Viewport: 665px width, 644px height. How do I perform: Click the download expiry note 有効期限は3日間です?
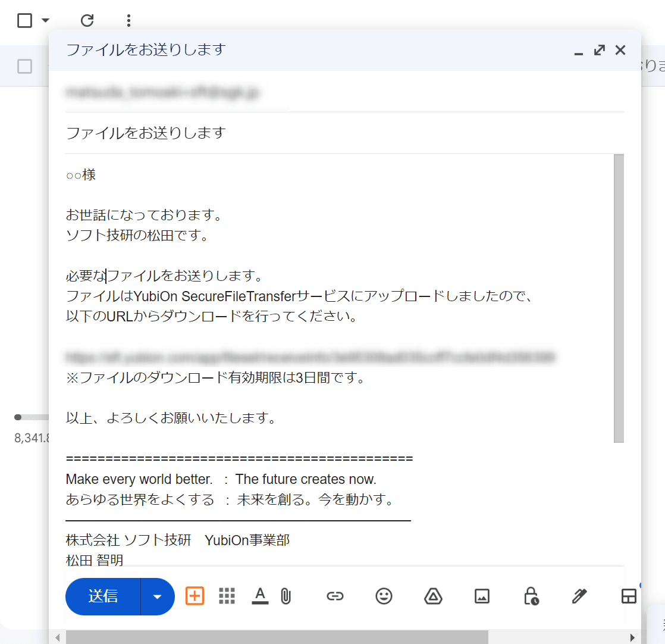pos(215,377)
